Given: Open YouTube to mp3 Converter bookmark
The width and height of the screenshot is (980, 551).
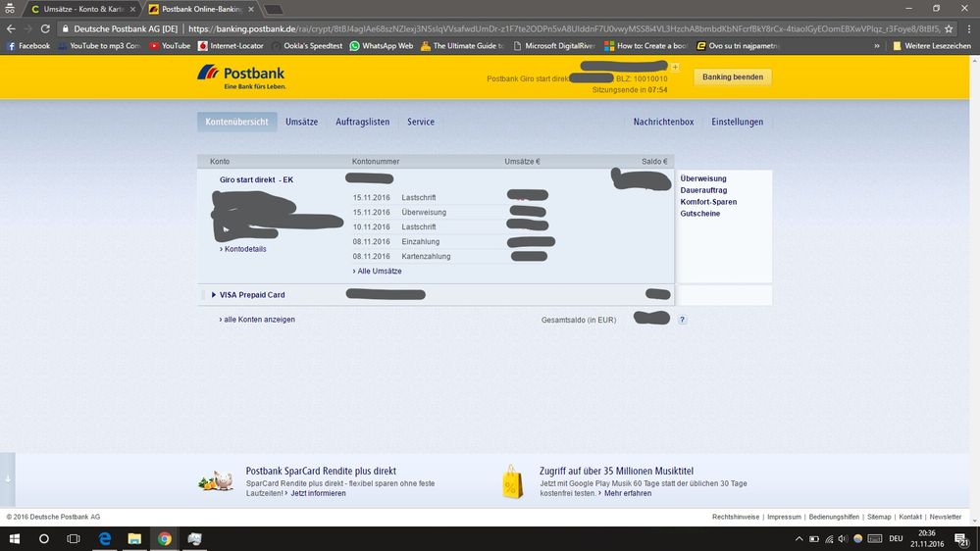Looking at the screenshot, I should 100,46.
